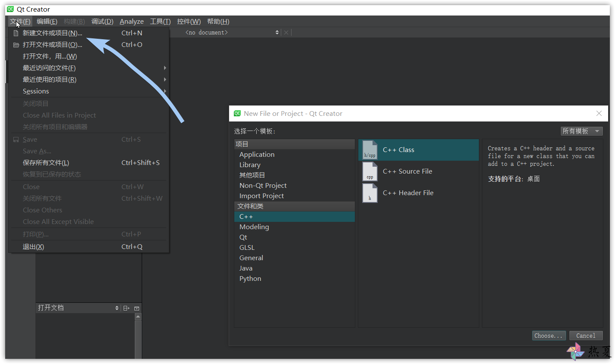Image resolution: width=615 pixels, height=364 pixels.
Task: Click the 关闭项目 menu entry
Action: pos(89,104)
